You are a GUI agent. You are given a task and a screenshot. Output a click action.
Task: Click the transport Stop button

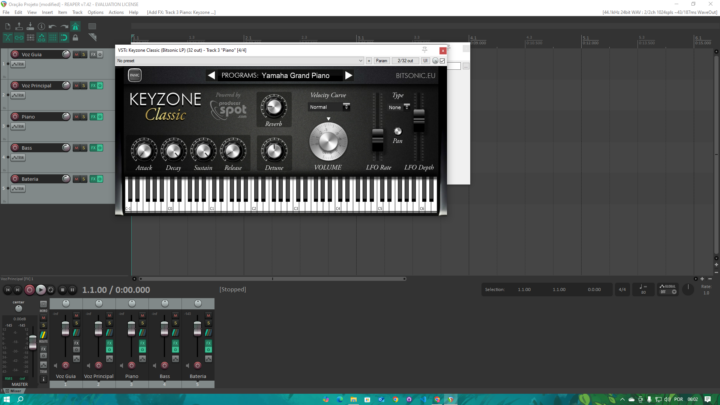62,290
